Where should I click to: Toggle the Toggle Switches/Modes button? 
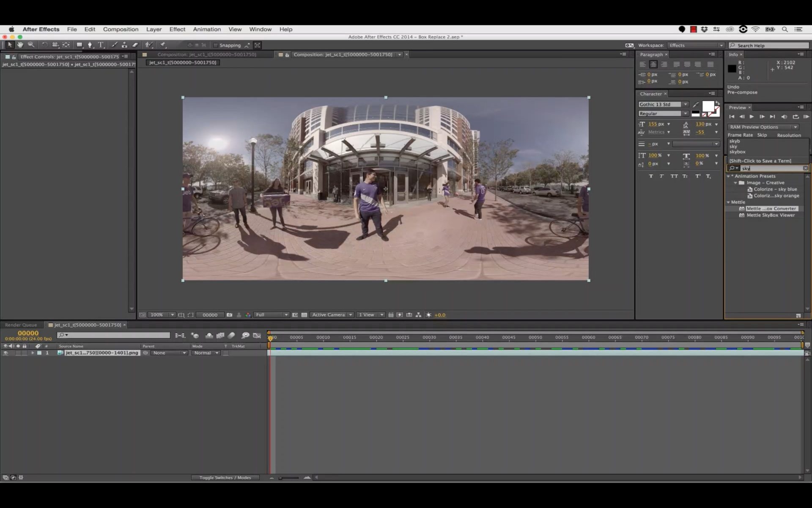tap(225, 478)
